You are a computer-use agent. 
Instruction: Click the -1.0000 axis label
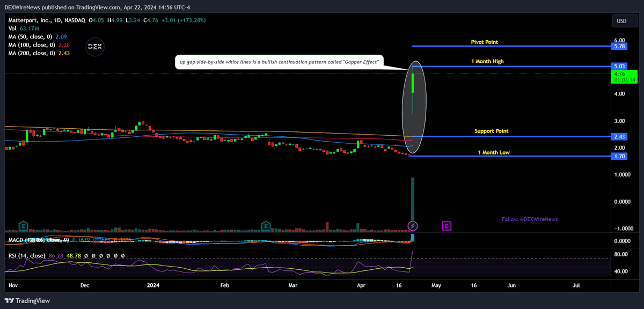623,229
